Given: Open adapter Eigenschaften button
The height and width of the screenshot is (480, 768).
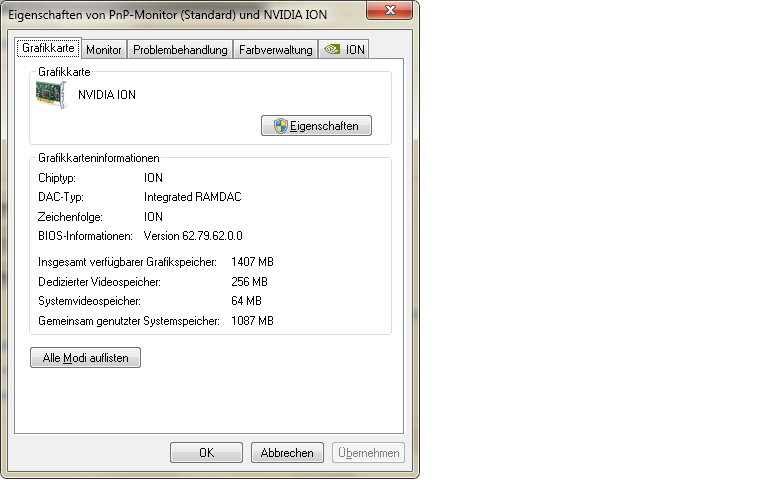Looking at the screenshot, I should pyautogui.click(x=316, y=126).
